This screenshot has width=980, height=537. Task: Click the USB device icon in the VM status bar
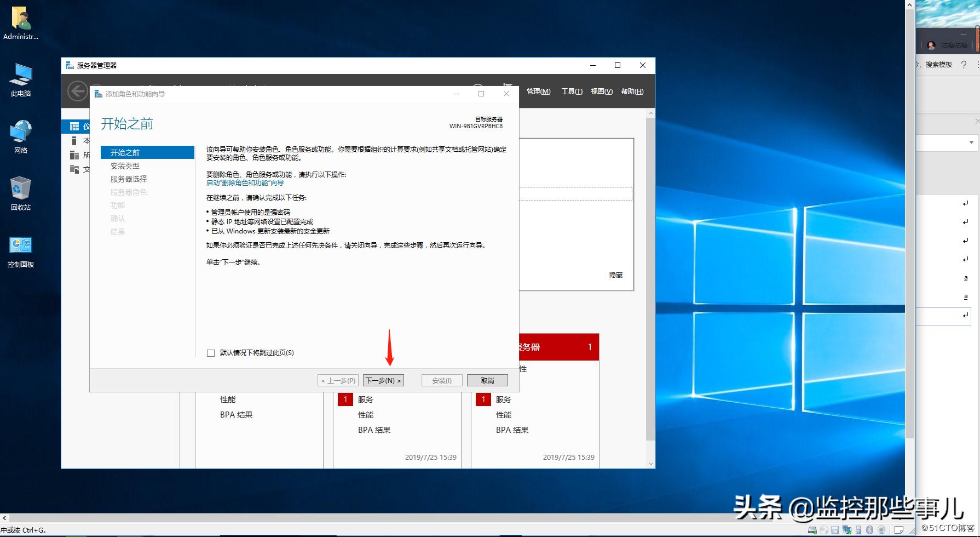coord(858,530)
